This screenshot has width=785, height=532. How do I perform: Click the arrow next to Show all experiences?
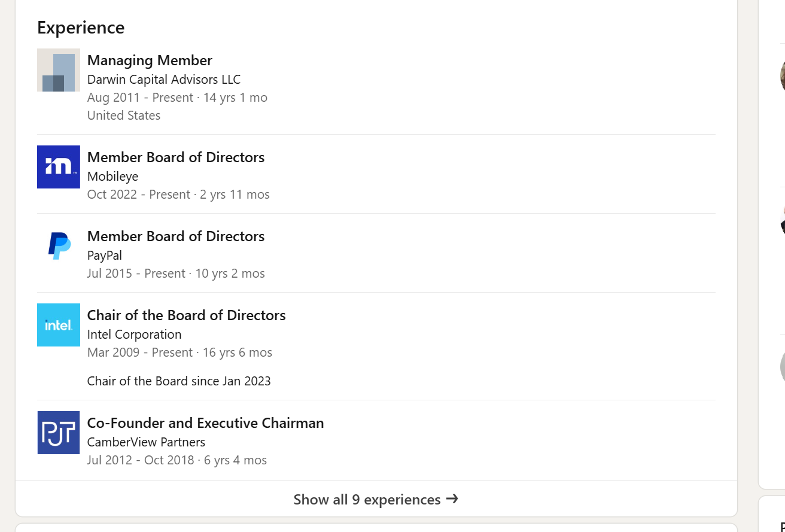(x=452, y=498)
